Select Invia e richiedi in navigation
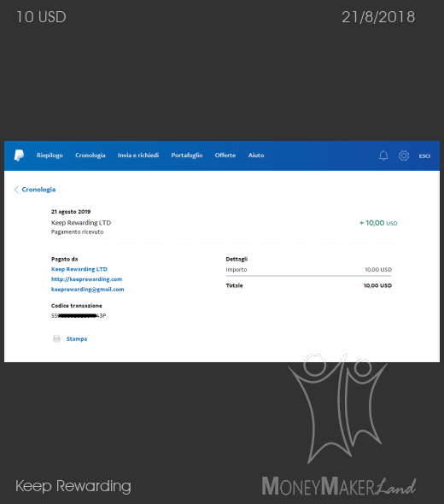444x504 pixels. pyautogui.click(x=138, y=155)
